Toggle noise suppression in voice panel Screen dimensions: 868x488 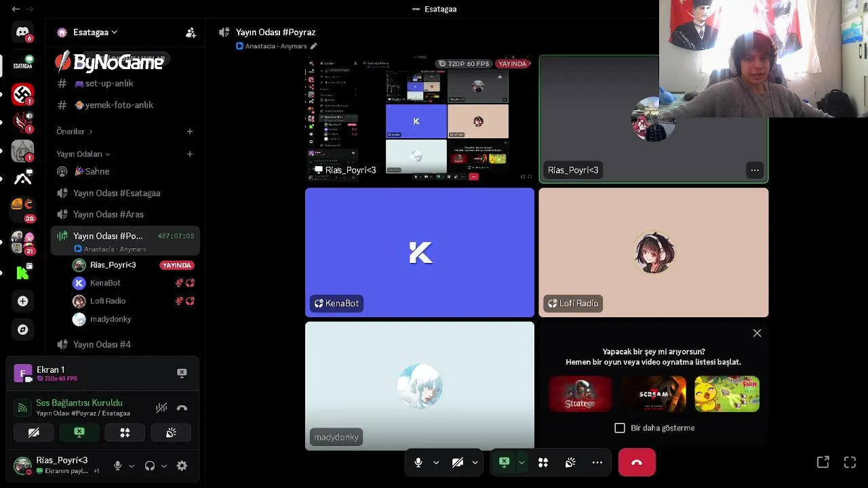[161, 408]
